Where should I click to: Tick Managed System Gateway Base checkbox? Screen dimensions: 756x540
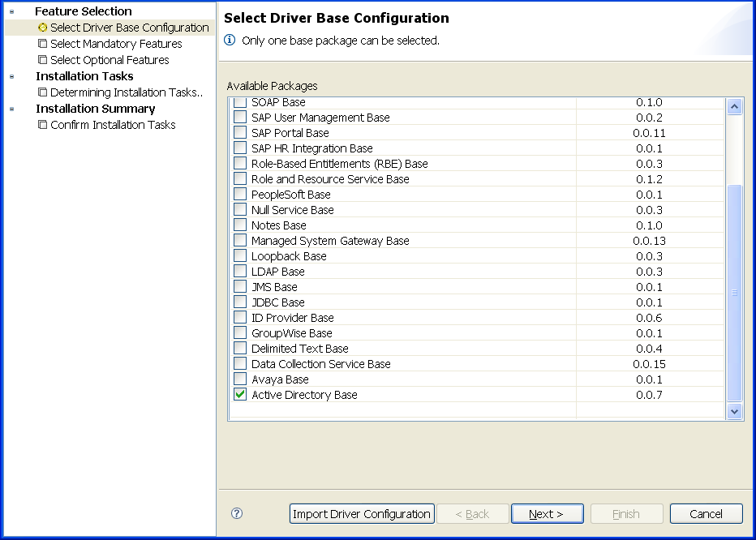(240, 240)
